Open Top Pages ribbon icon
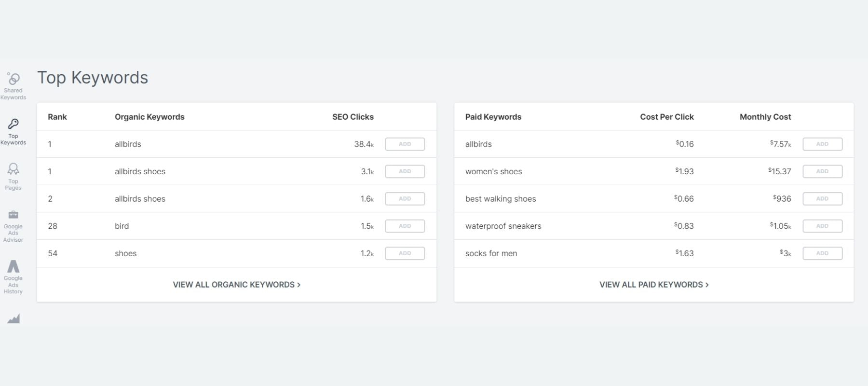The width and height of the screenshot is (868, 386). pyautogui.click(x=14, y=169)
